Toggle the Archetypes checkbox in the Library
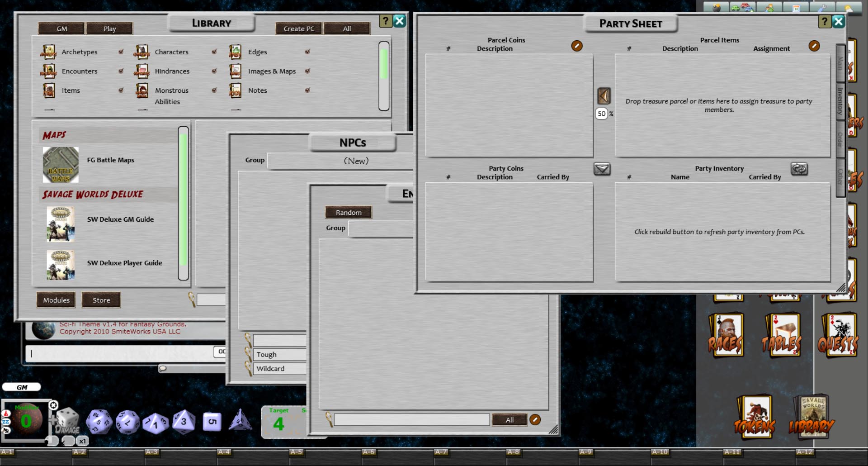Screen dimensions: 868x466 (x=121, y=52)
